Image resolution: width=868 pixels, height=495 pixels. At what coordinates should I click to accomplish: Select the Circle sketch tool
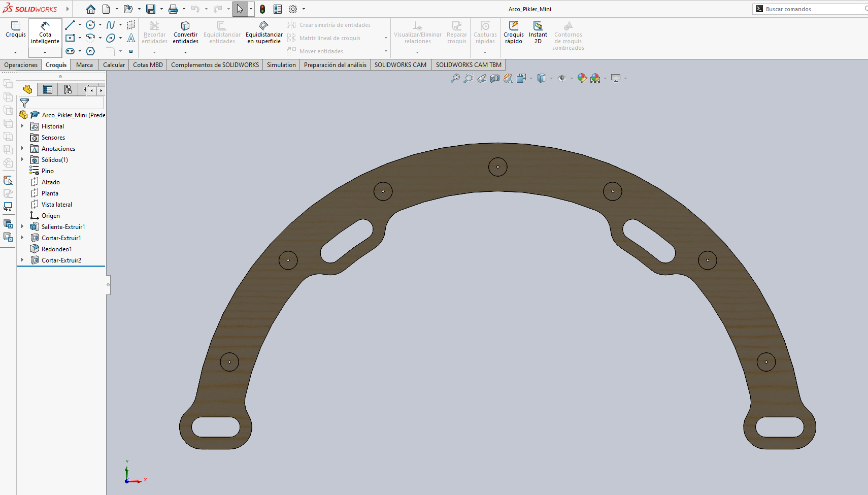pyautogui.click(x=91, y=24)
